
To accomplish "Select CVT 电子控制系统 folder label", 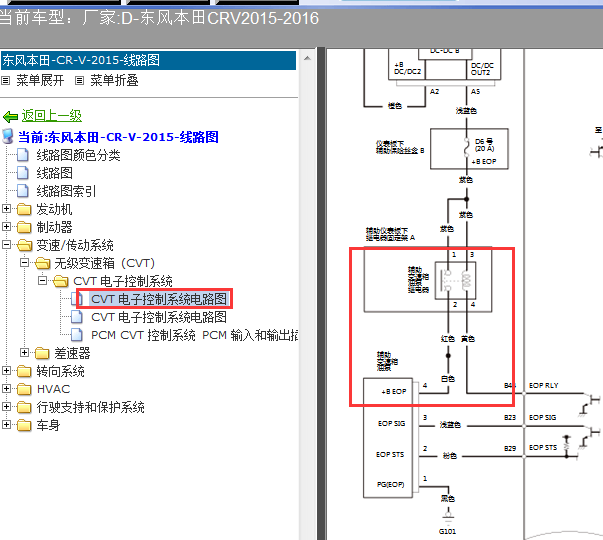I will coord(123,282).
